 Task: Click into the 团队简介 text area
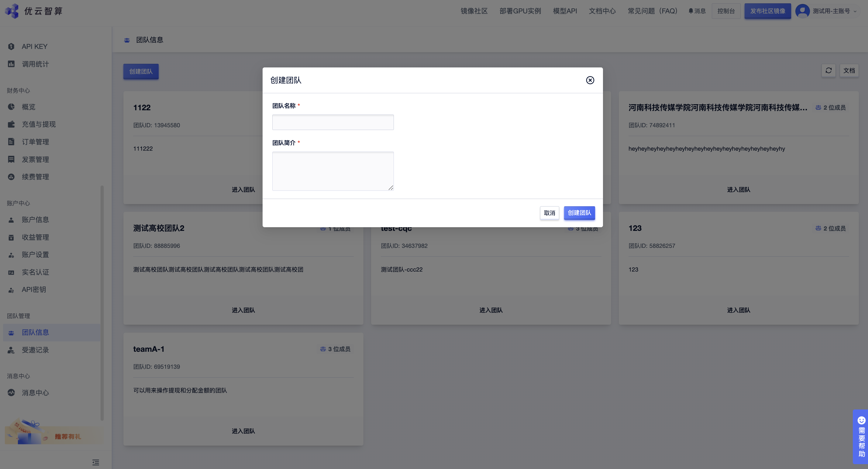pos(332,171)
